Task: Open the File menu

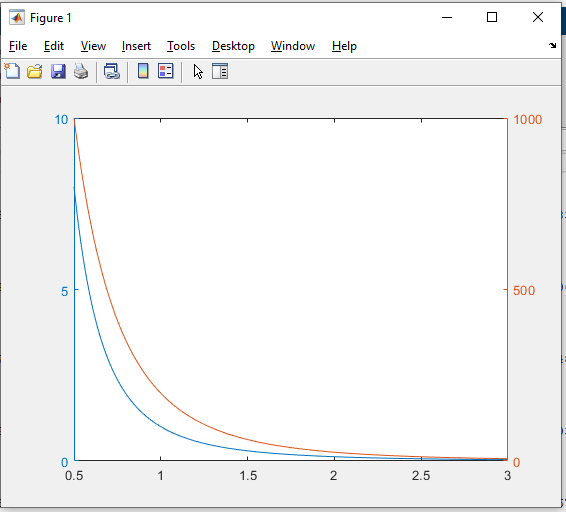Action: click(x=18, y=46)
